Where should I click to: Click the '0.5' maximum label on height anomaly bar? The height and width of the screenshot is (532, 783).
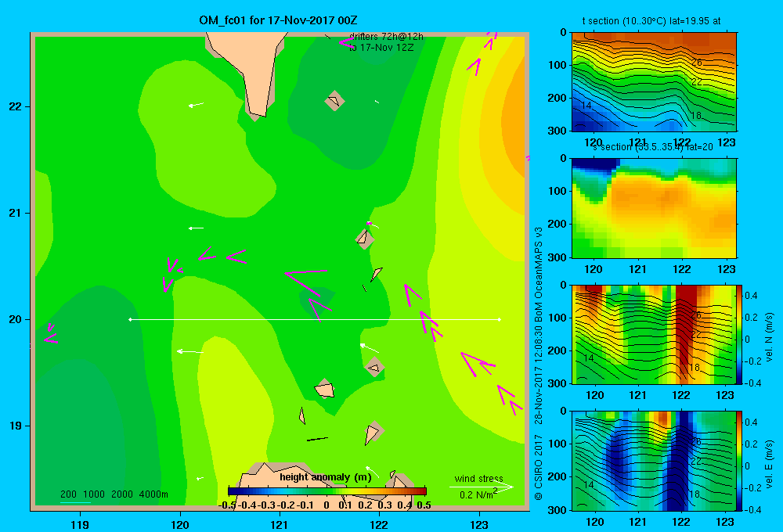tap(424, 505)
